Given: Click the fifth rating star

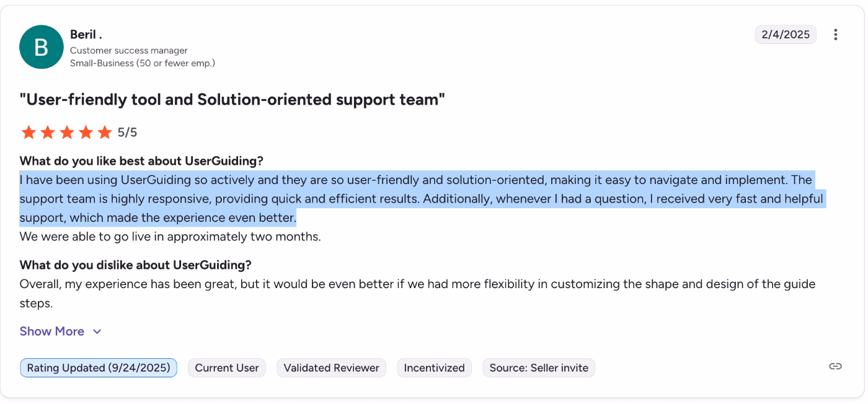Looking at the screenshot, I should coord(104,132).
